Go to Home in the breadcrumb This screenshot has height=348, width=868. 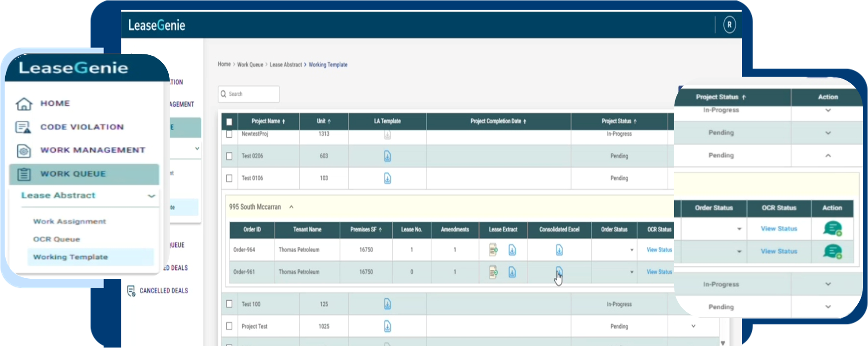tap(224, 65)
